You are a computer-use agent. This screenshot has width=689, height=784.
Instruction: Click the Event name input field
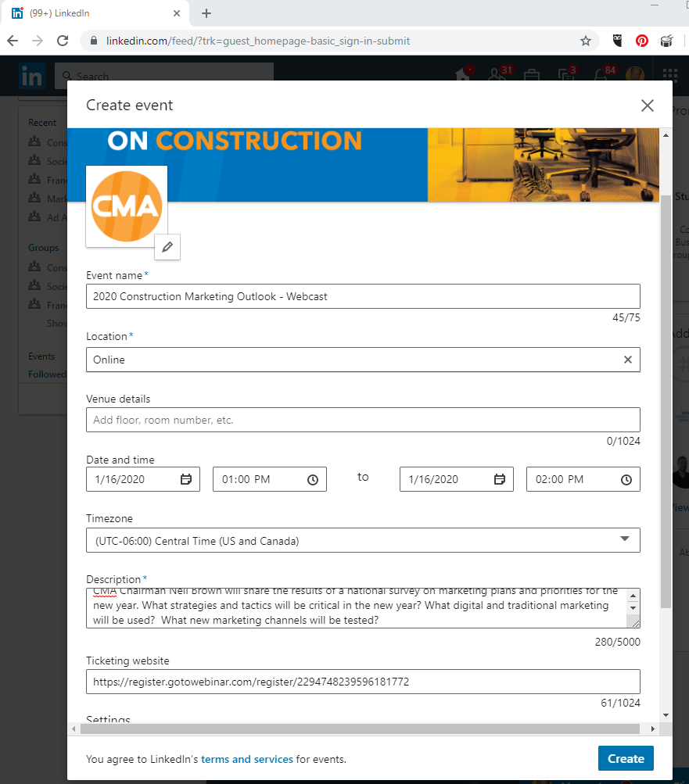363,296
